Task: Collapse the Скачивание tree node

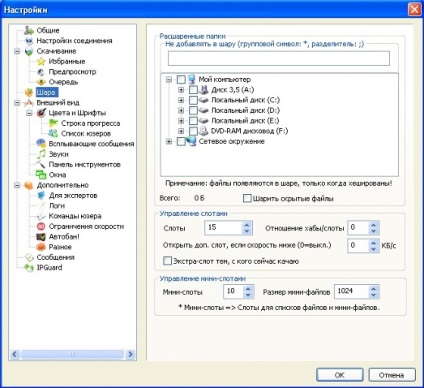Action: tap(17, 51)
